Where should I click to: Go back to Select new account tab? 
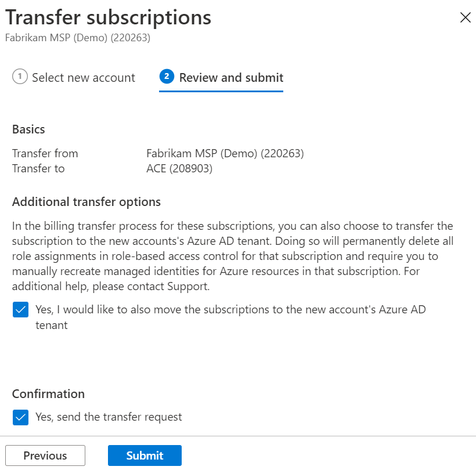74,78
